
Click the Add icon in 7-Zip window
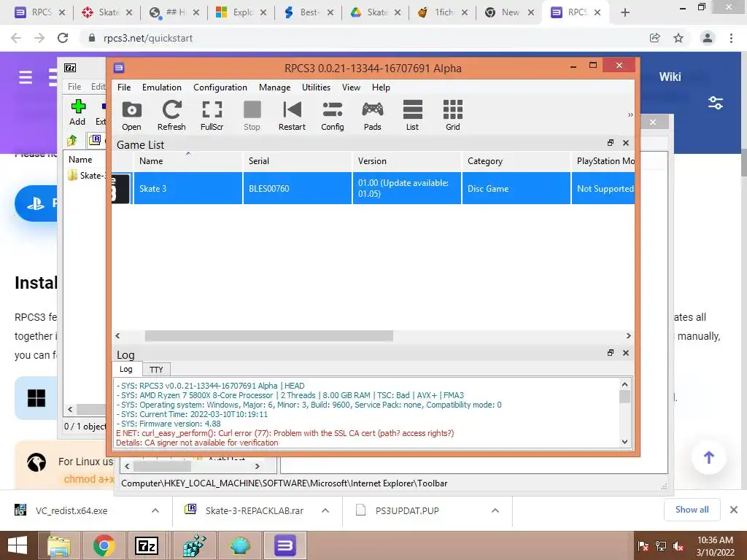[x=77, y=112]
